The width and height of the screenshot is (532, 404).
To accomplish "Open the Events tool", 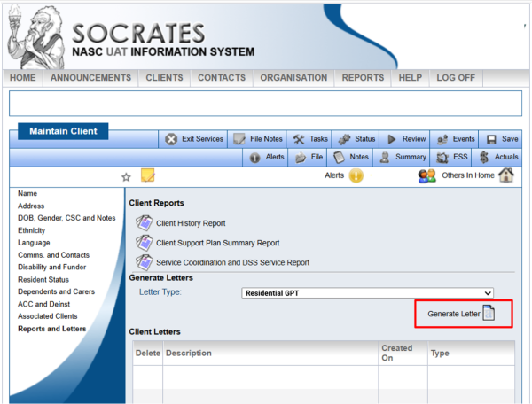I will click(454, 139).
